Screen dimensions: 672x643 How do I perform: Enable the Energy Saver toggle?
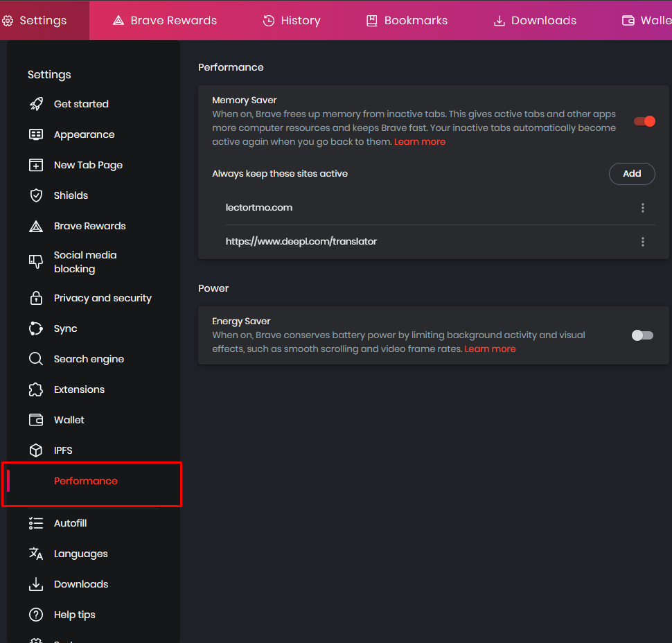[642, 335]
